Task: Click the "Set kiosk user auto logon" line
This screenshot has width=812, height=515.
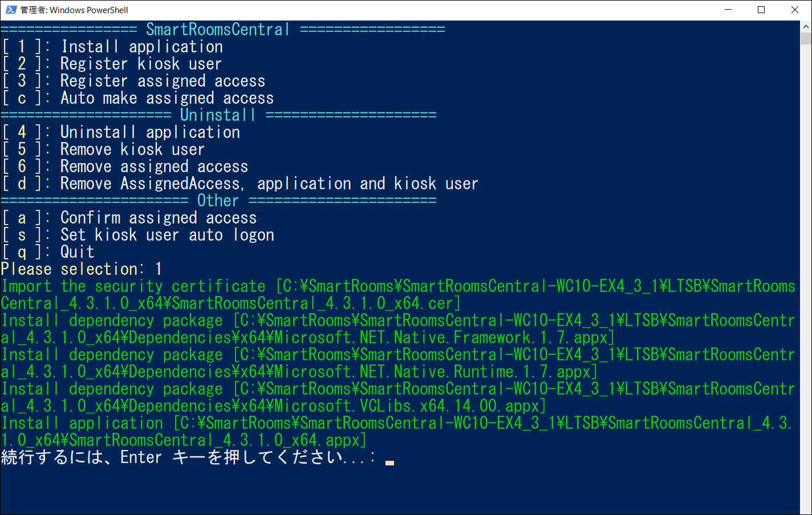Action: point(167,235)
